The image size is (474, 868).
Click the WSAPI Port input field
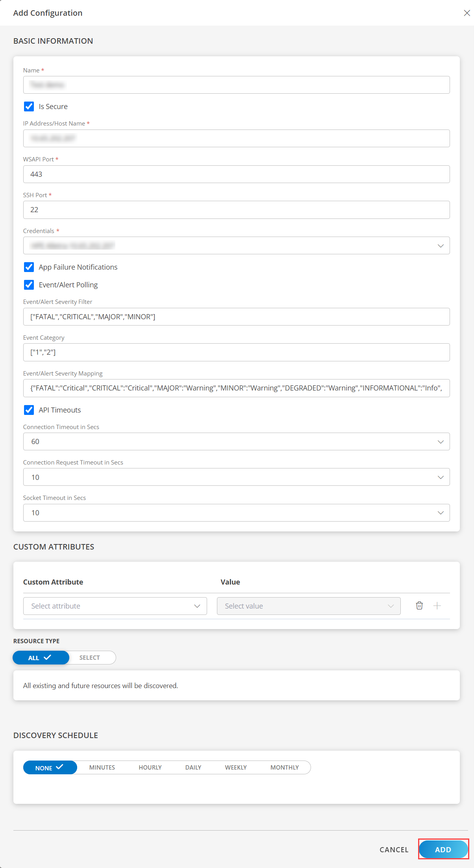236,174
